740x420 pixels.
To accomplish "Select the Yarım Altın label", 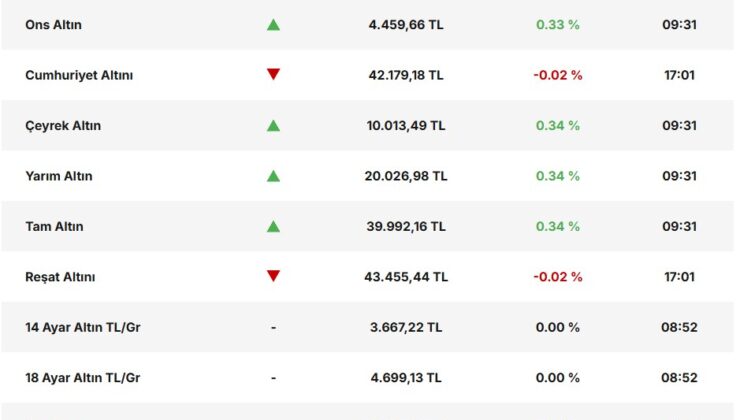I will point(59,176).
